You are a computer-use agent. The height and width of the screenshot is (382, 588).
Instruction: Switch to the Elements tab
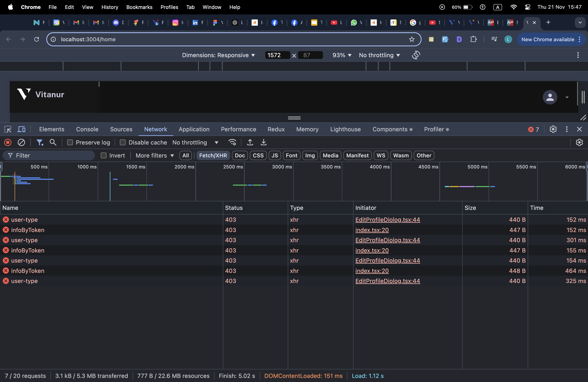click(x=52, y=129)
